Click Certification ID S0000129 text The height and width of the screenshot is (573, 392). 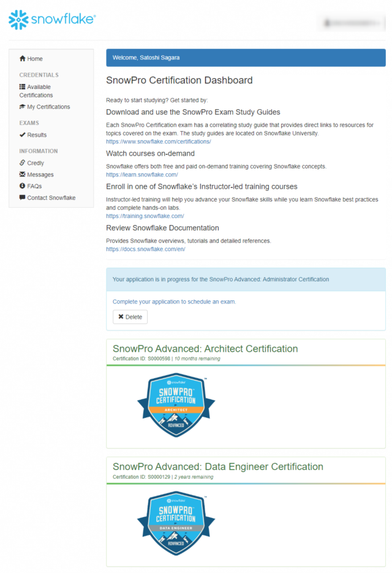(x=141, y=477)
